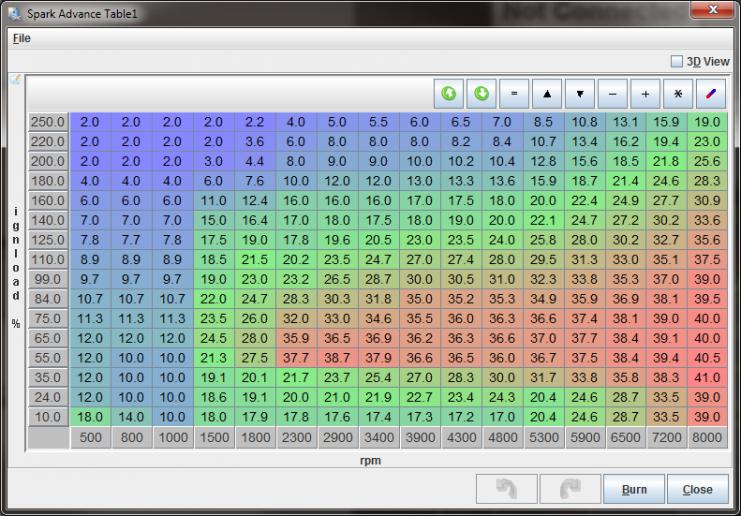Click the undo arrow button
The image size is (741, 516).
coord(506,489)
